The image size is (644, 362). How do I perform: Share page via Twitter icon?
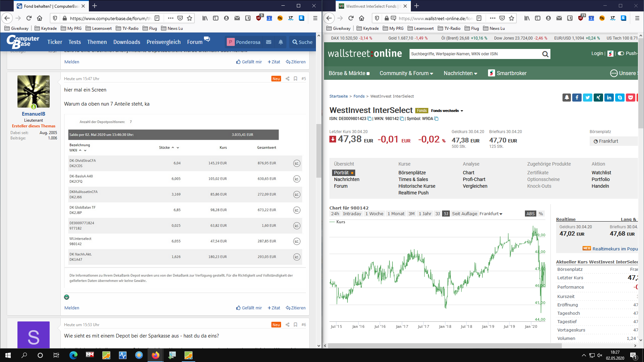tap(588, 98)
